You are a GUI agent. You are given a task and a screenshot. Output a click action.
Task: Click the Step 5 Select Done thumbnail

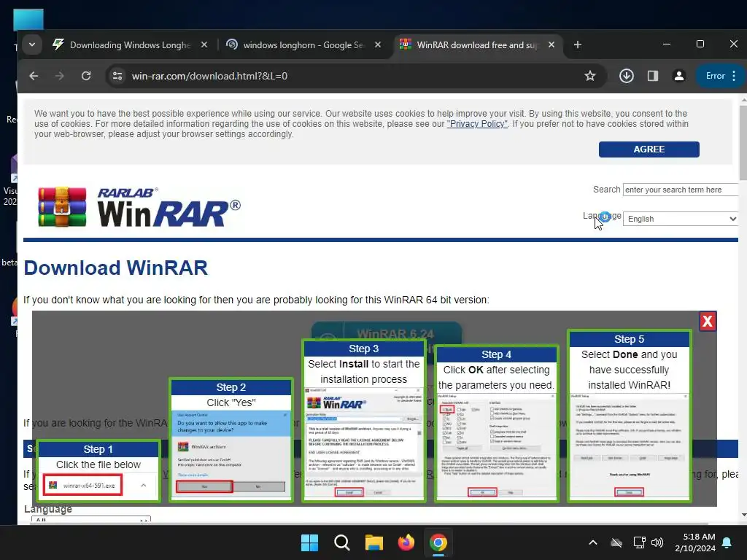point(629,416)
